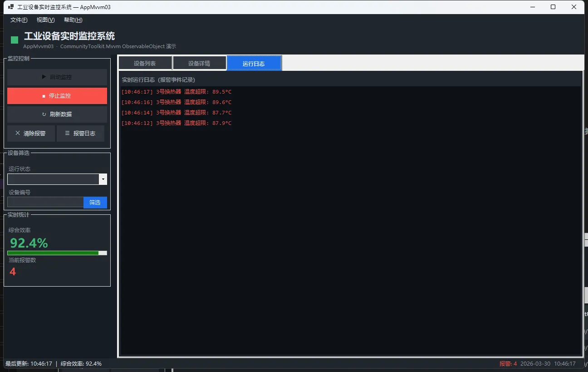Select the 10:46:12 log entry at 87.9°C
Screen dimensions: 588x372
176,123
